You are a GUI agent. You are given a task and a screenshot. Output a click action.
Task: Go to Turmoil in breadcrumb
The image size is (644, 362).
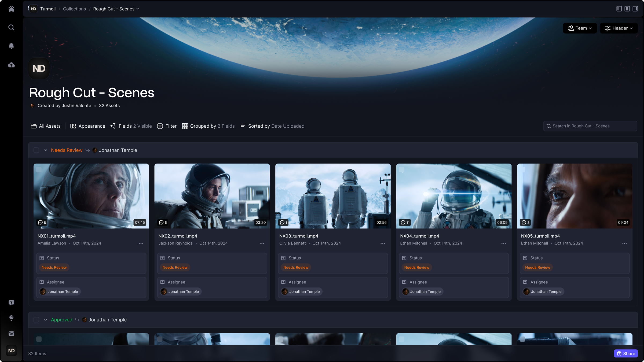click(48, 9)
